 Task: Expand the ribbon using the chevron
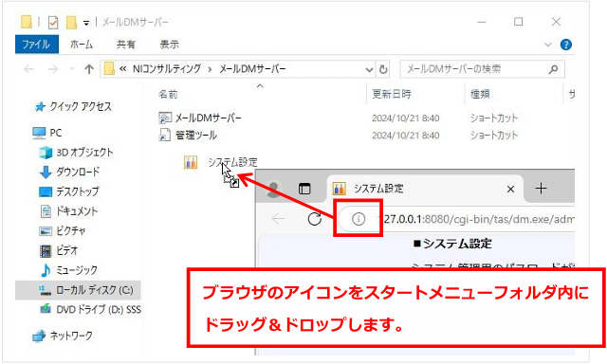point(548,45)
